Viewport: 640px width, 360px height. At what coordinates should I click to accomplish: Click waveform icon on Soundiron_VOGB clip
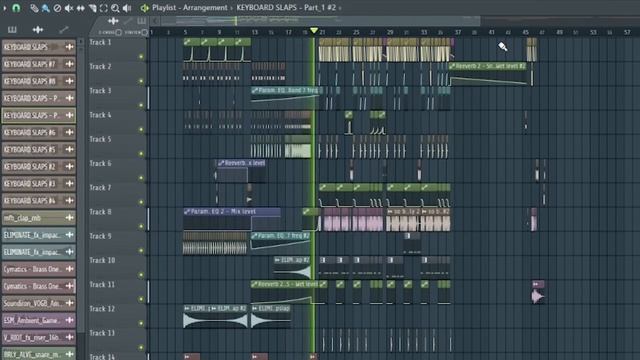[69, 303]
